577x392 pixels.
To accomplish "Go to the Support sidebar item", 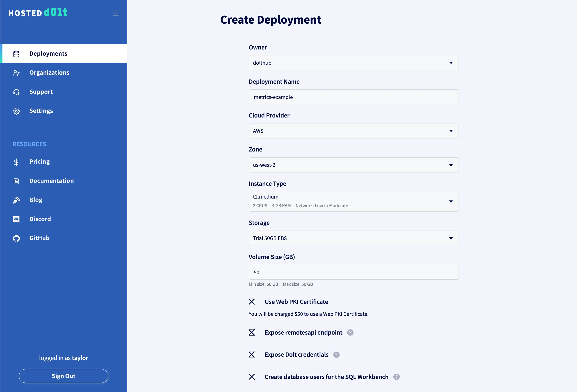I will 41,92.
